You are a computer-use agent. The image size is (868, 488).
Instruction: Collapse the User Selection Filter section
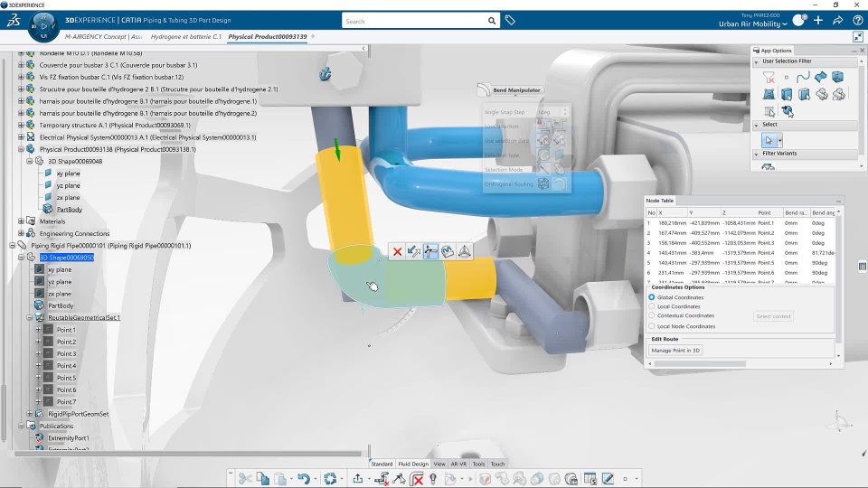(756, 62)
